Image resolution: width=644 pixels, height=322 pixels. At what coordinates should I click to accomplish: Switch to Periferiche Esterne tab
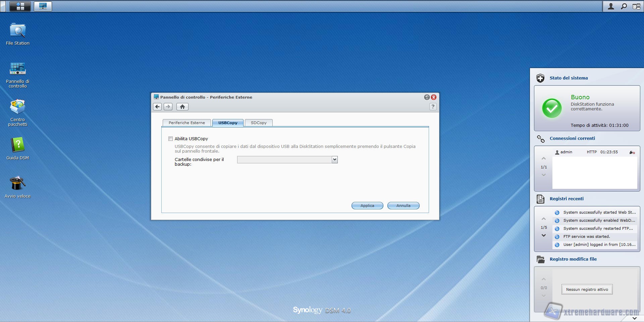tap(186, 123)
